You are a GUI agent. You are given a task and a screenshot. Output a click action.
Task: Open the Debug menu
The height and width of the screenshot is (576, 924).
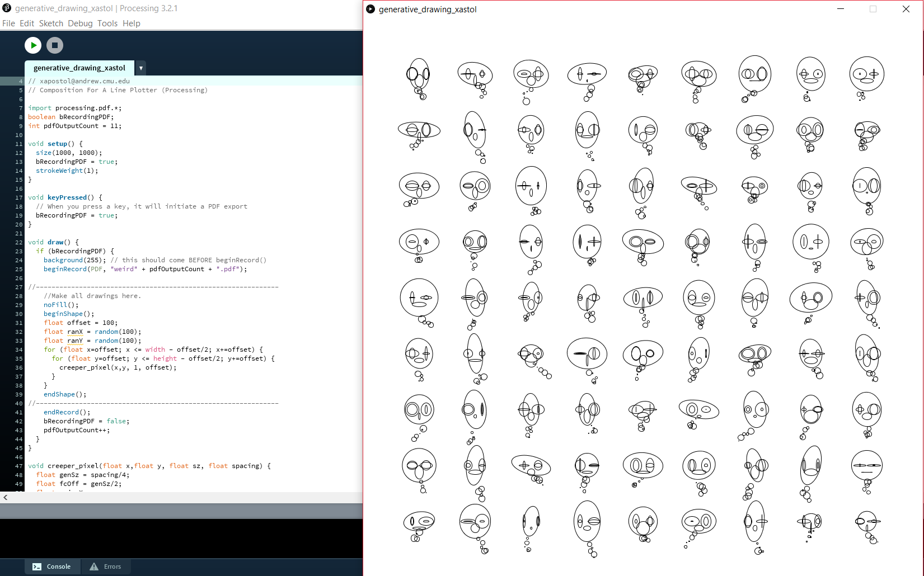click(x=80, y=23)
